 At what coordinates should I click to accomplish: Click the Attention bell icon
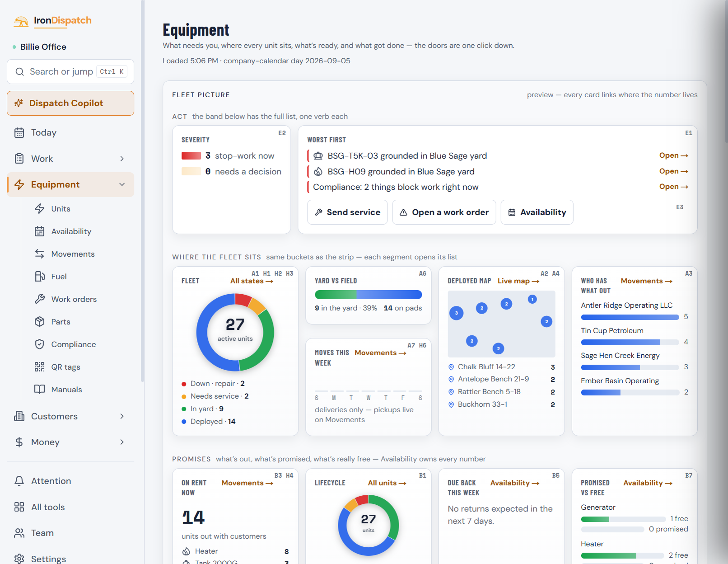coord(19,481)
